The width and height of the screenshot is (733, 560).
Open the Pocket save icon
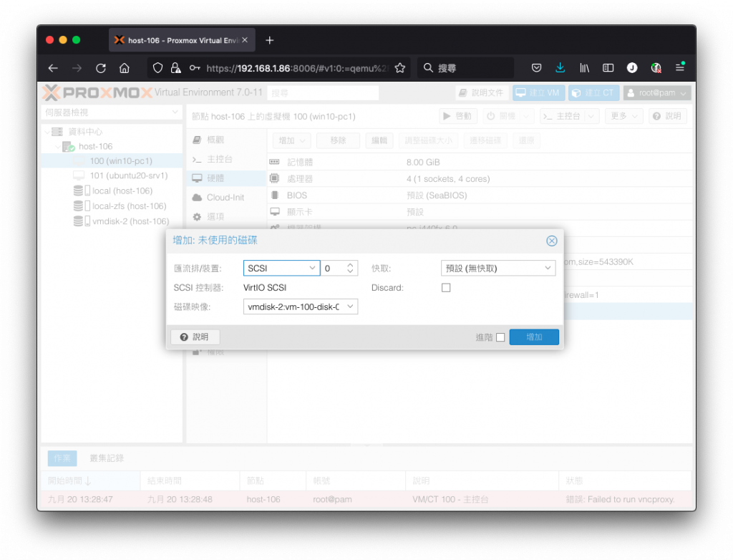[536, 68]
